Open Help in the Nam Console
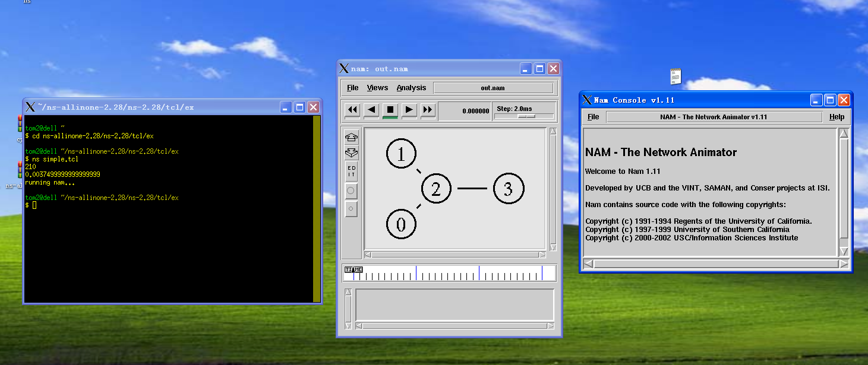The width and height of the screenshot is (868, 365). coord(837,117)
